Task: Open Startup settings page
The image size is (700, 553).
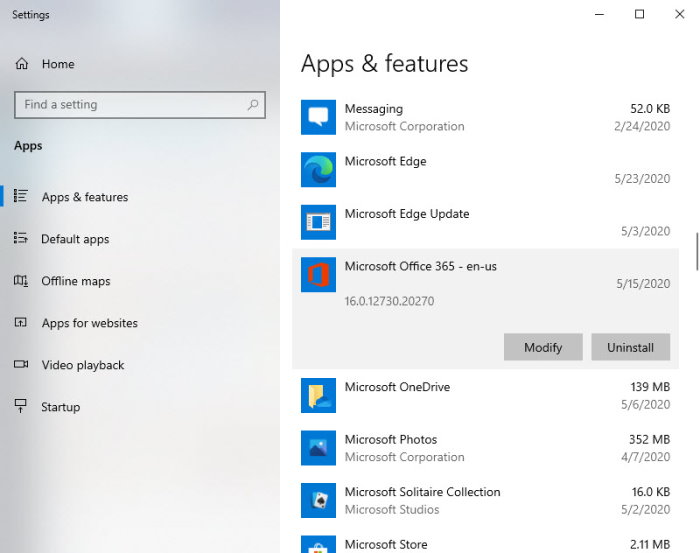Action: 61,407
